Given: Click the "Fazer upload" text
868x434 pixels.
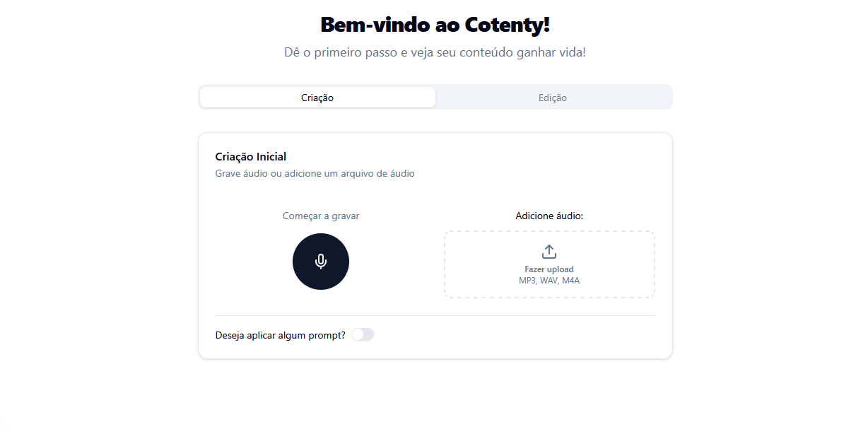Looking at the screenshot, I should [549, 269].
